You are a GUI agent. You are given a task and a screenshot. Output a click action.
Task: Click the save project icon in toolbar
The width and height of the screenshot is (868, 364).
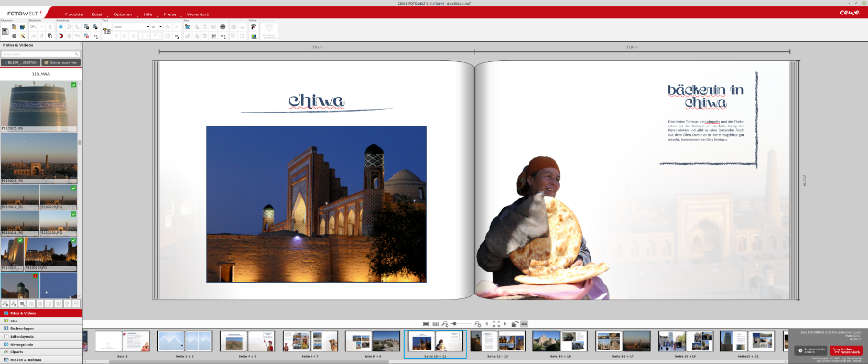[x=5, y=31]
